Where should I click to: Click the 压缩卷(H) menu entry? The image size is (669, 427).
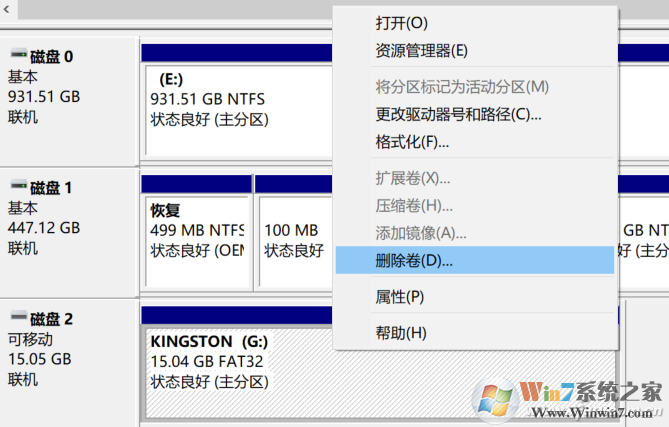[413, 205]
